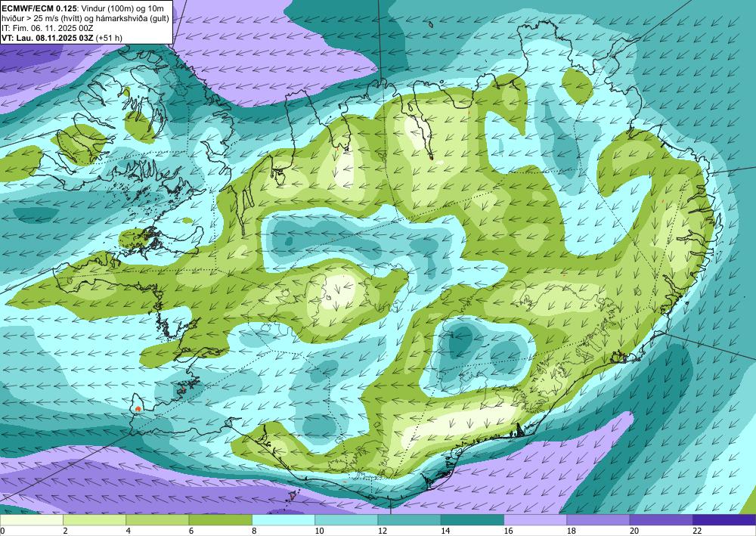Click the darkest purple legend swatch above 22
This screenshot has width=756, height=536.
(724, 520)
